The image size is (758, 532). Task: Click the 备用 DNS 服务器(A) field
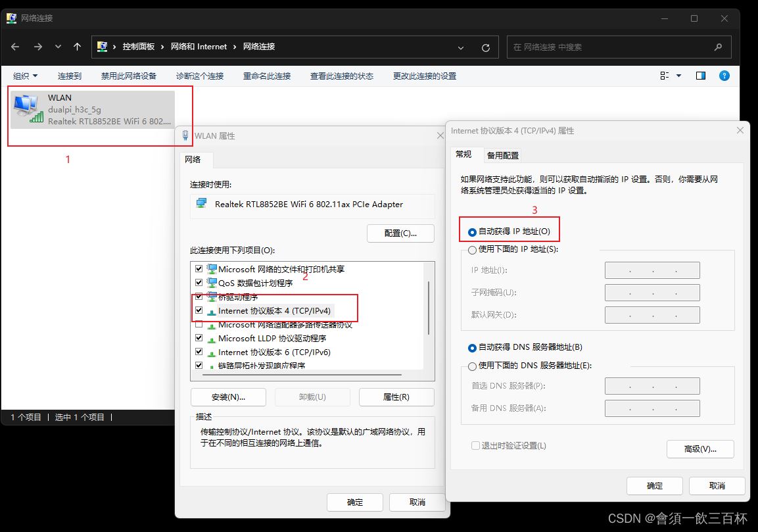tap(652, 408)
